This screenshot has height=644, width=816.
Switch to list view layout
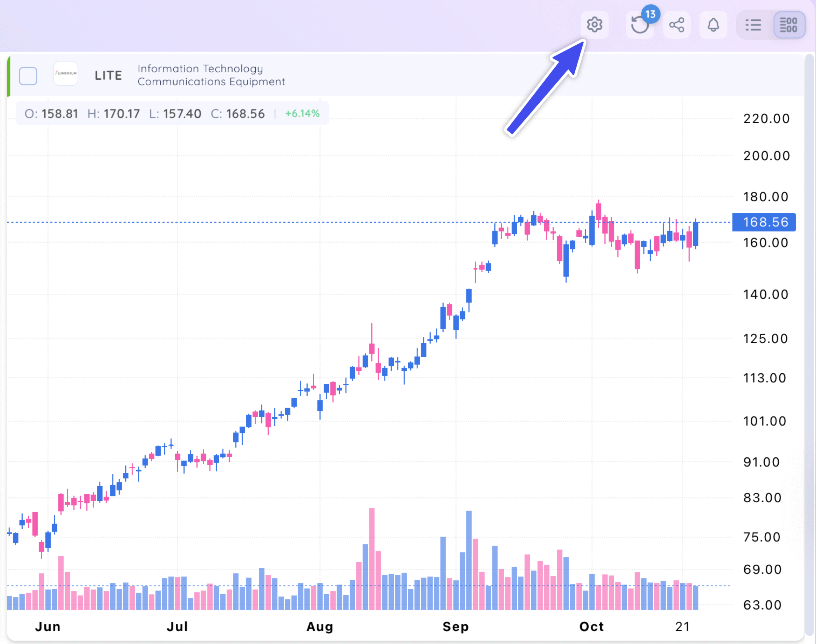(753, 25)
